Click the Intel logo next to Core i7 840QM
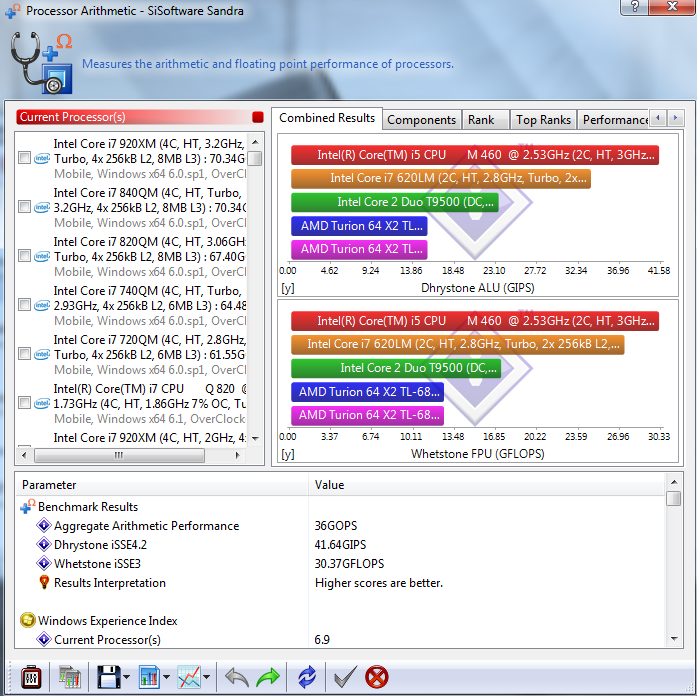 click(x=42, y=207)
